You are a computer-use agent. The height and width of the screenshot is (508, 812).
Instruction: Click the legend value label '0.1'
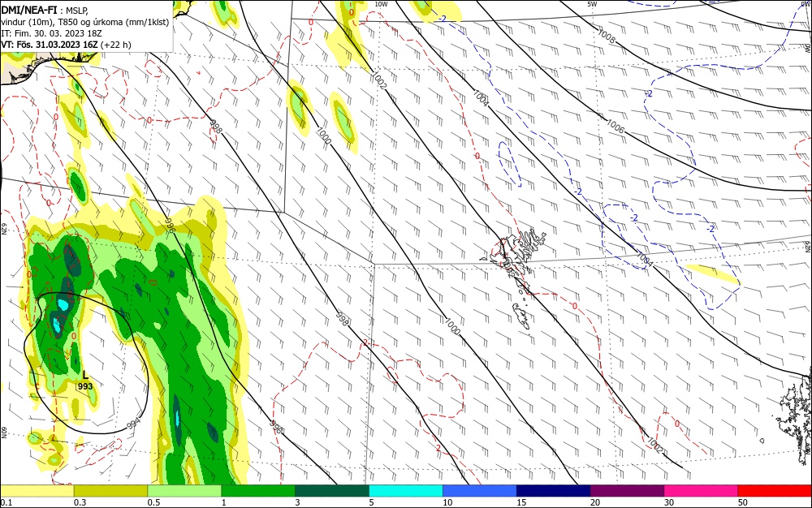[x=6, y=502]
